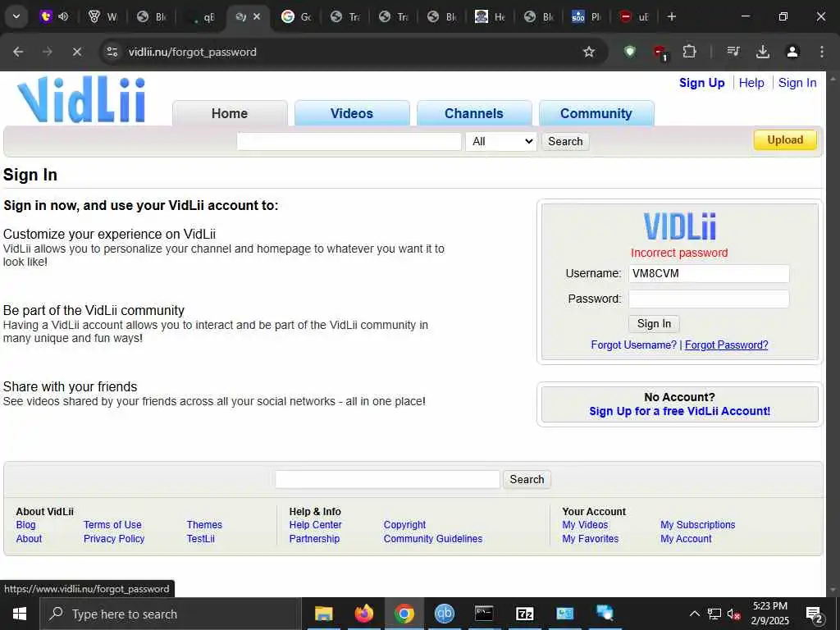Open the Windows Start menu
This screenshot has width=840, height=630.
[x=20, y=614]
